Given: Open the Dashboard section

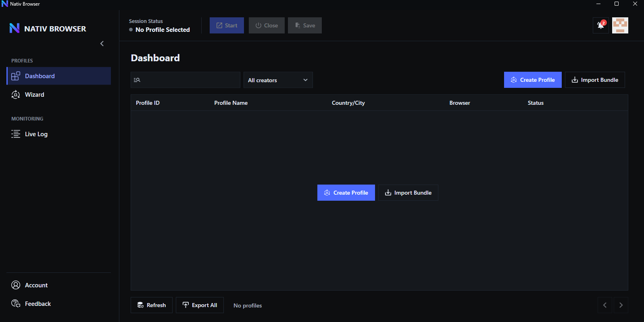Looking at the screenshot, I should (x=59, y=76).
